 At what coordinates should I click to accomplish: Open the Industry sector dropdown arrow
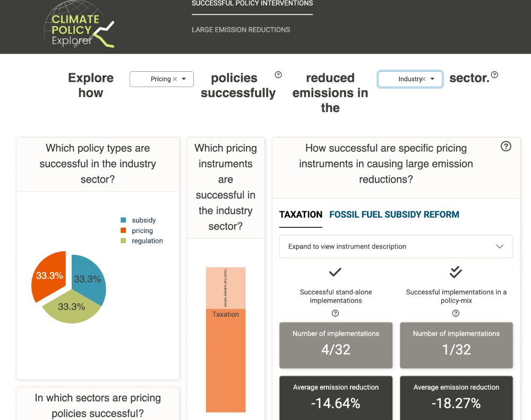tap(432, 79)
